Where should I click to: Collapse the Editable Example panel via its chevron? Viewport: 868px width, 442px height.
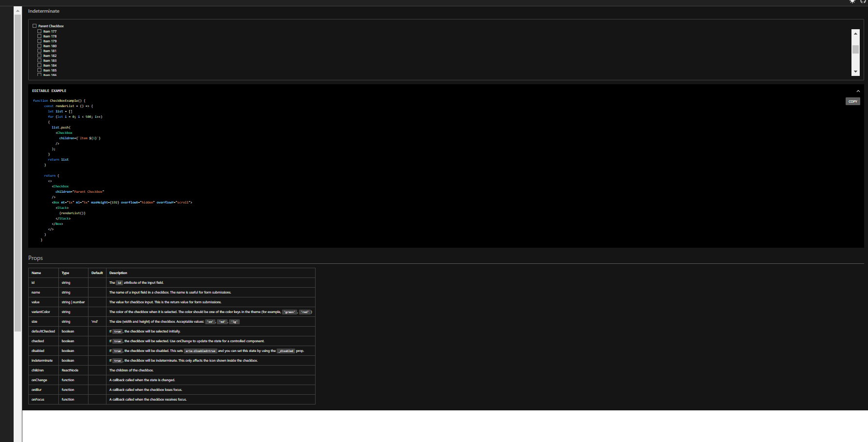[x=858, y=91]
